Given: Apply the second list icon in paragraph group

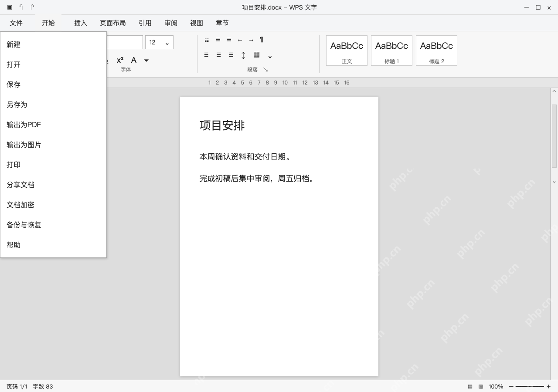Looking at the screenshot, I should [218, 40].
